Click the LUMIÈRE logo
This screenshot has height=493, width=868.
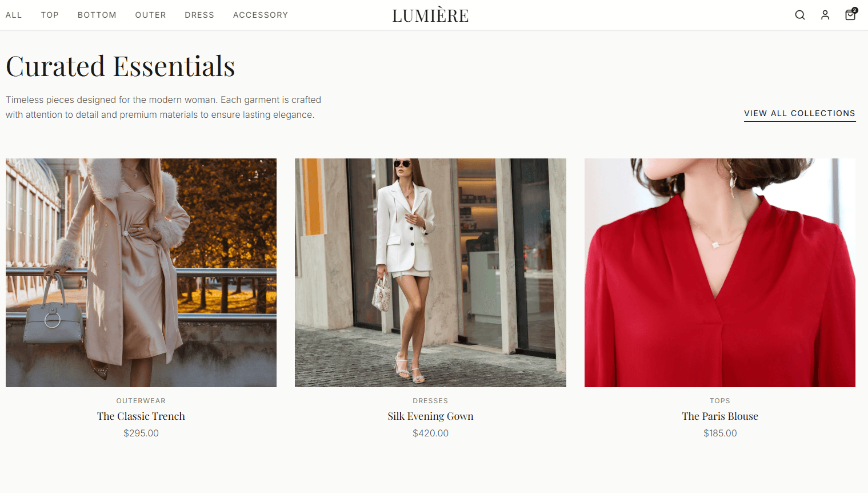pos(430,15)
